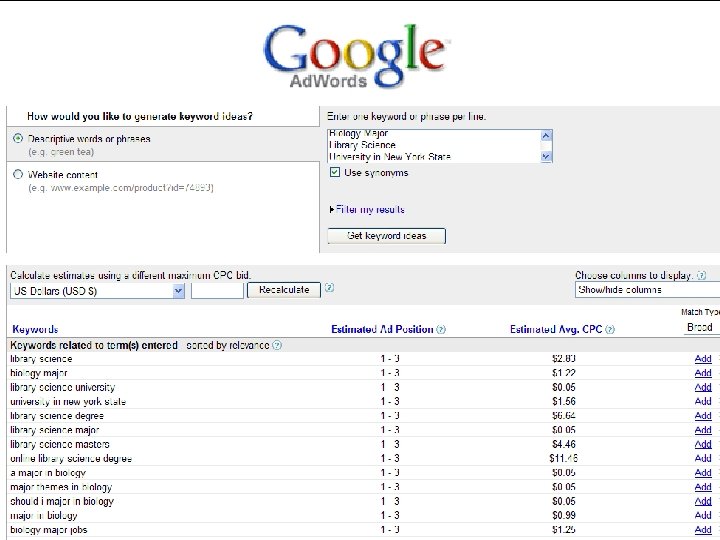Add major themes in biology keyword
The width and height of the screenshot is (720, 540).
coord(703,487)
